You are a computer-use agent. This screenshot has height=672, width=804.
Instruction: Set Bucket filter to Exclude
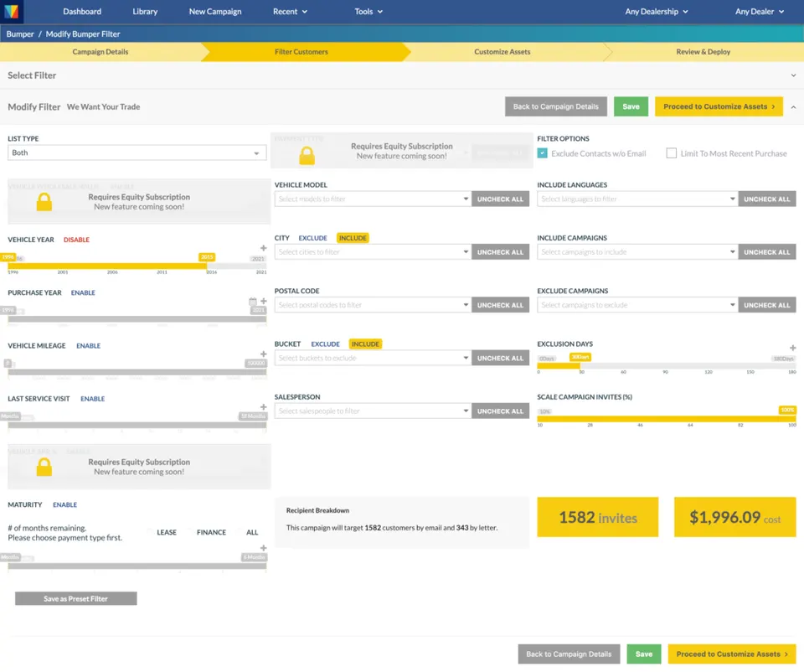pyautogui.click(x=325, y=344)
